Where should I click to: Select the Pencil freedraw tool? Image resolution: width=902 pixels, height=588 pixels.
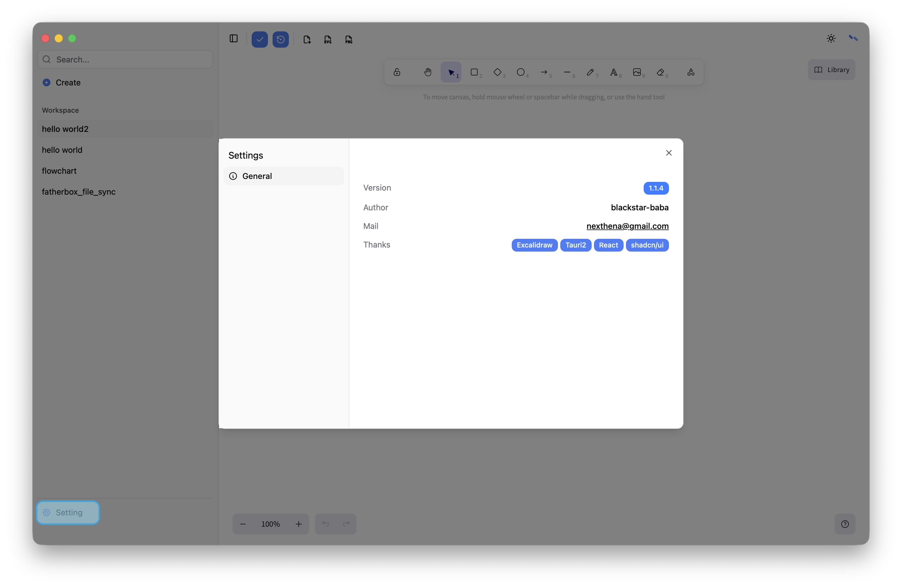590,72
